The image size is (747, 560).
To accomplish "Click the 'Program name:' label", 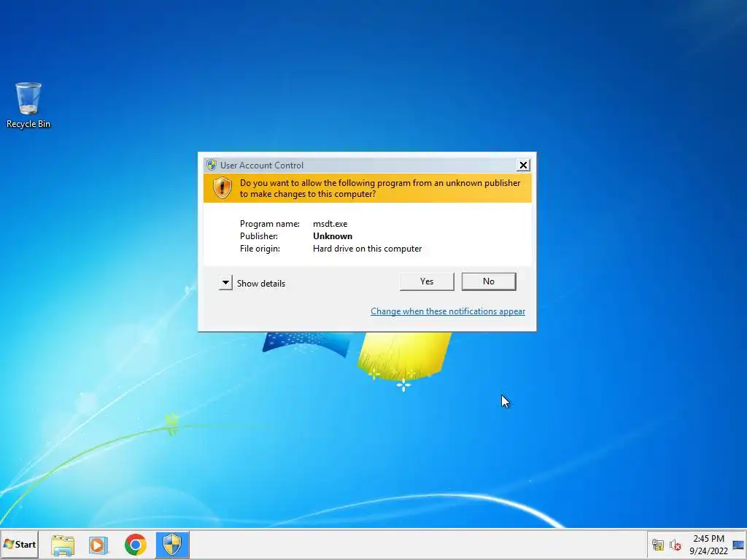I will (270, 224).
